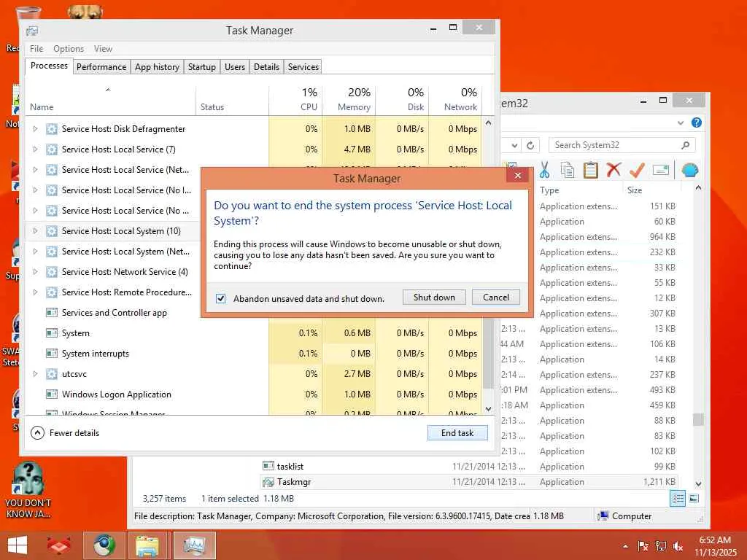Click the Task Manager title bar icon
The image size is (747, 560).
pyautogui.click(x=32, y=31)
